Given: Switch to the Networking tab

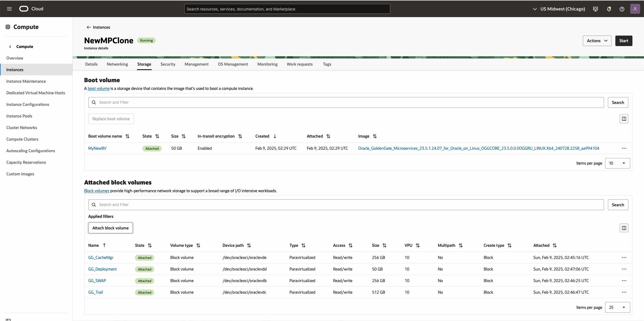Looking at the screenshot, I should 117,64.
